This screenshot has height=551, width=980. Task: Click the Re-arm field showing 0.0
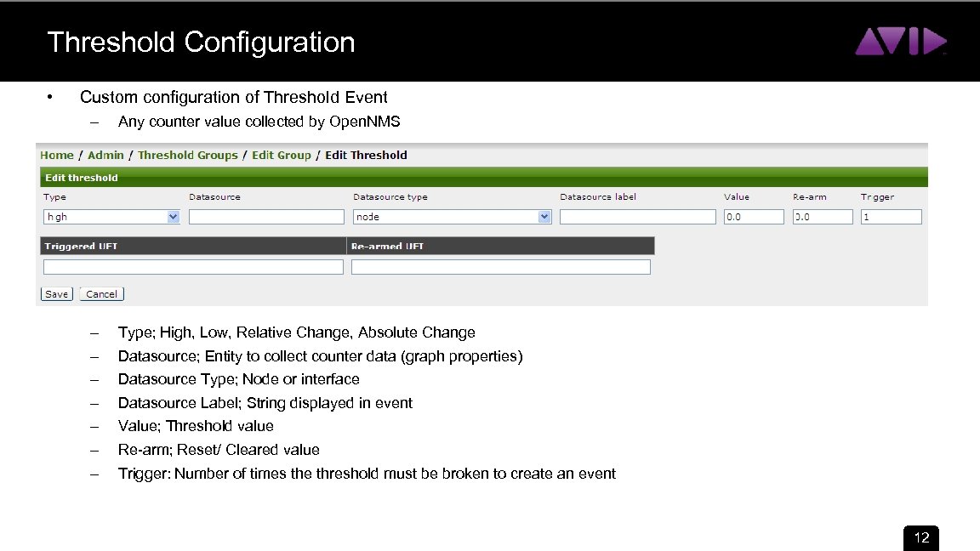[x=822, y=216]
